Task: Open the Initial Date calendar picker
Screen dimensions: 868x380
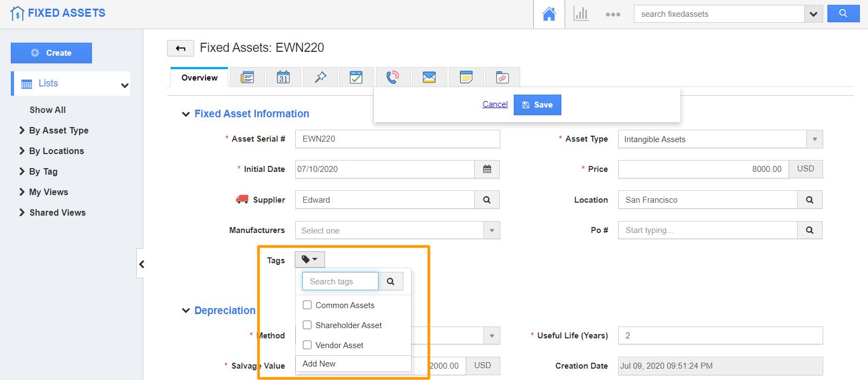Action: 487,169
